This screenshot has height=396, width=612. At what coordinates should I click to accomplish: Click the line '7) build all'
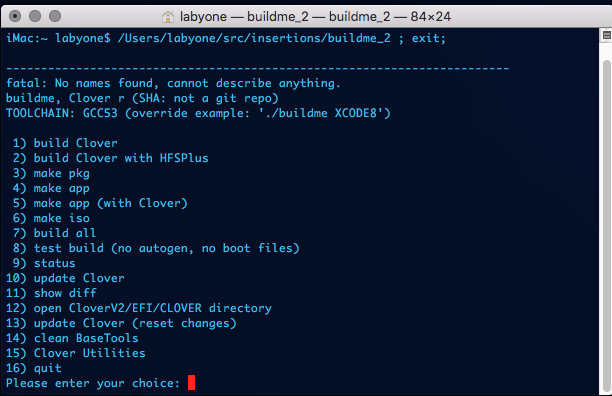pos(54,233)
